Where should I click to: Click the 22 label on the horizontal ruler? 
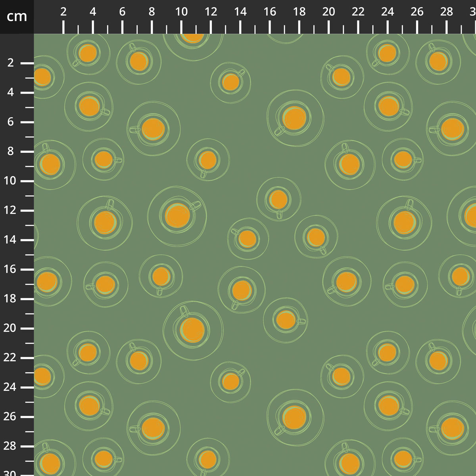pyautogui.click(x=358, y=12)
